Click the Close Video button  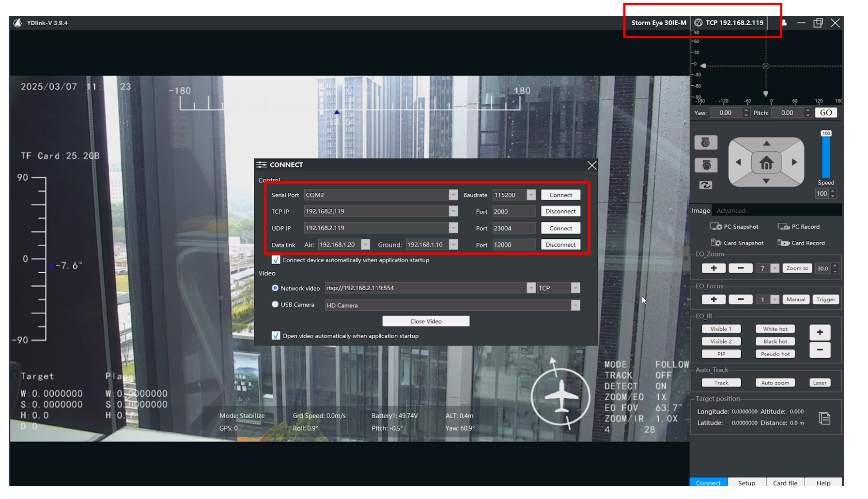click(426, 321)
